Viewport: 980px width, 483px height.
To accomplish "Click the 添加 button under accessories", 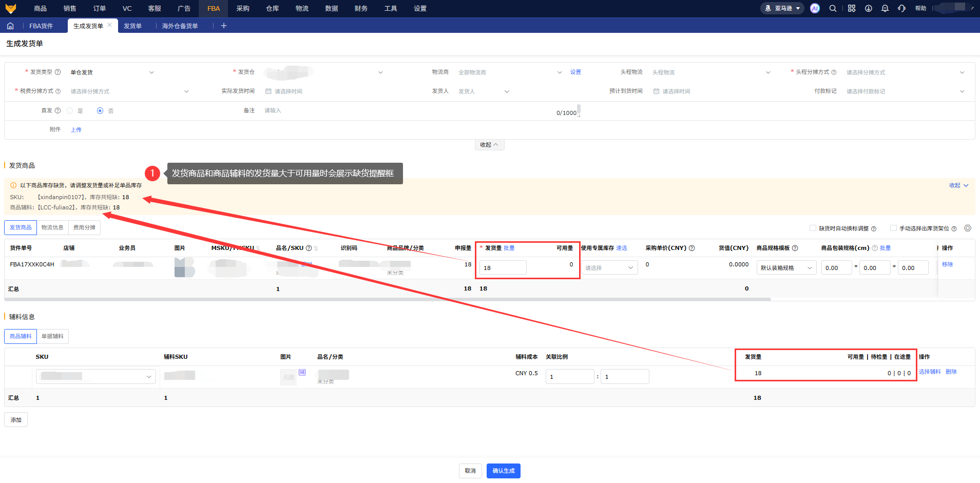I will coord(16,420).
